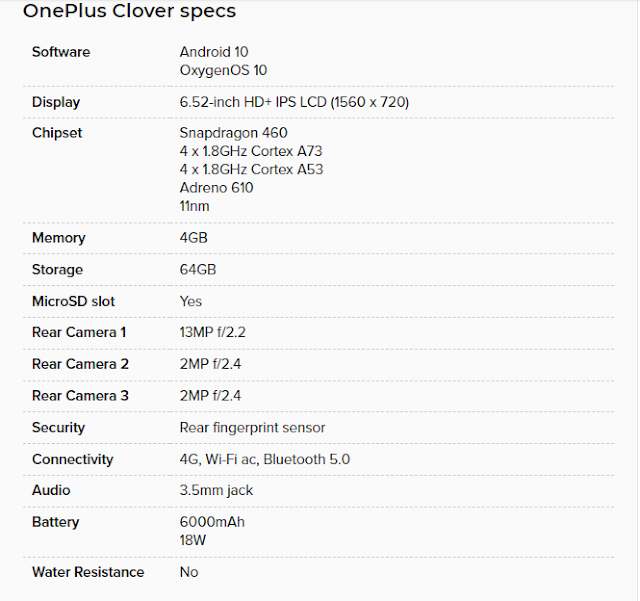Image resolution: width=640 pixels, height=601 pixels.
Task: Select the Rear Camera 3 label
Action: (x=80, y=396)
